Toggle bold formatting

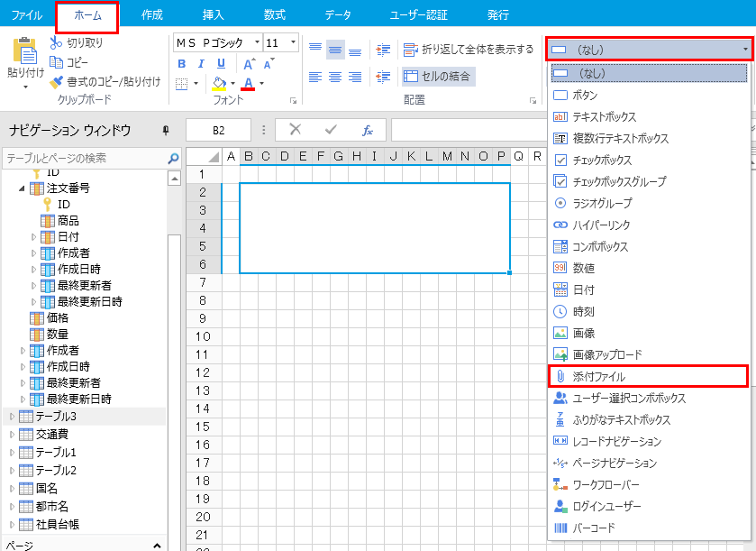click(x=182, y=64)
